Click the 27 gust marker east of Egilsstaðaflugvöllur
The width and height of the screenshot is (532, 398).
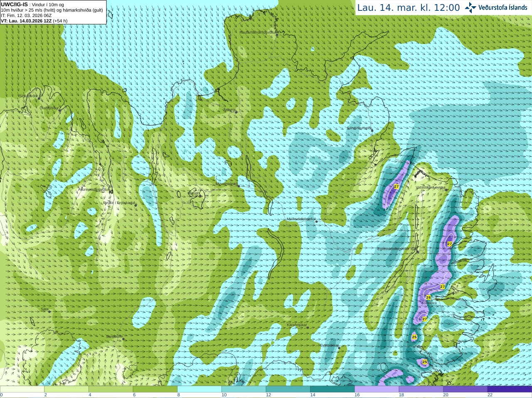450,244
